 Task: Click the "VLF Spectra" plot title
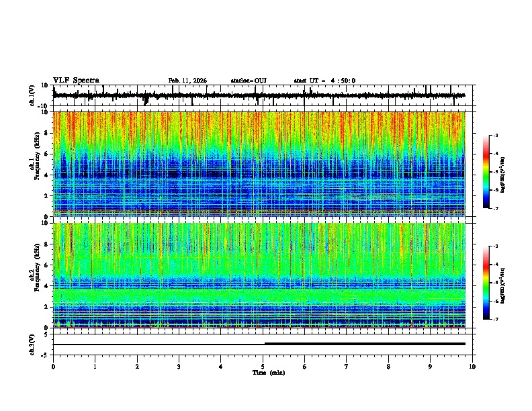pyautogui.click(x=76, y=81)
